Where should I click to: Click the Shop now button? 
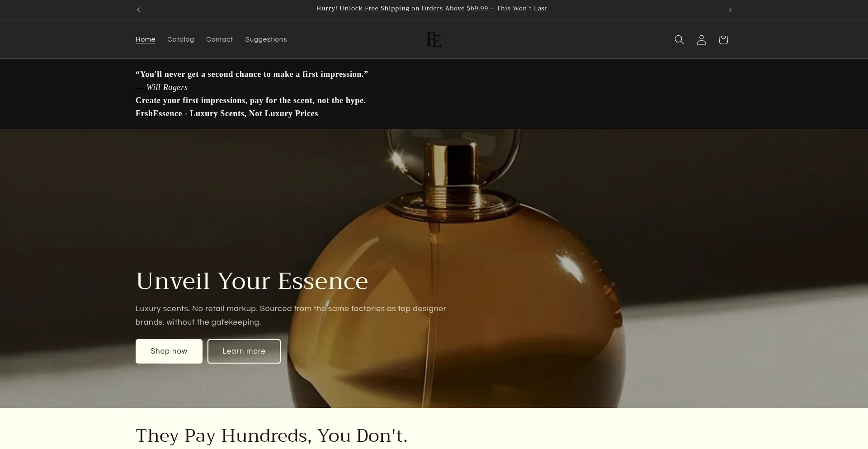point(169,351)
